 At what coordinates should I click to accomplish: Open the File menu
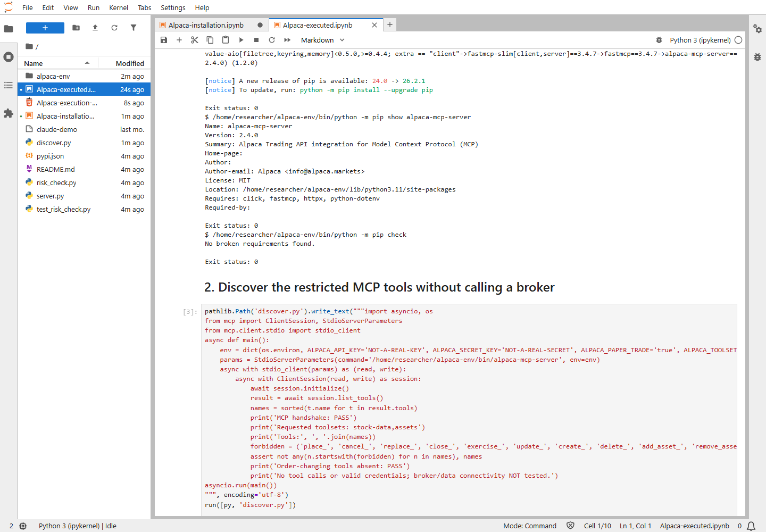click(x=28, y=7)
